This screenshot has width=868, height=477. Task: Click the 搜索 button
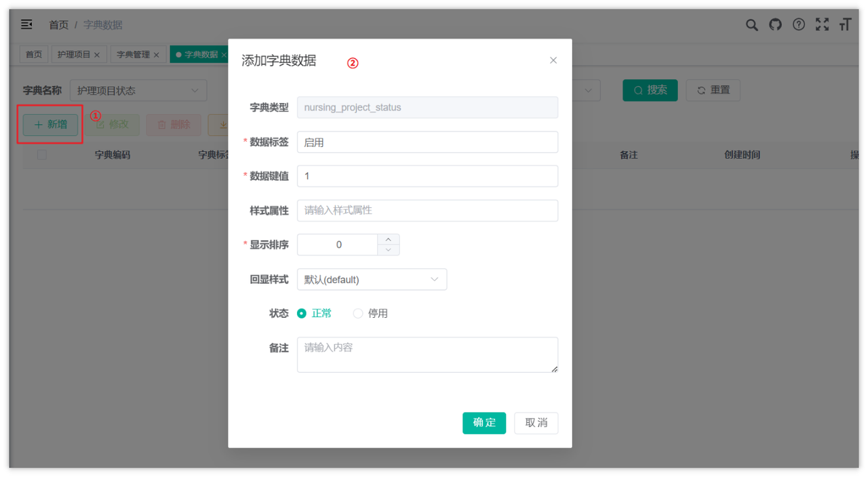[x=650, y=90]
